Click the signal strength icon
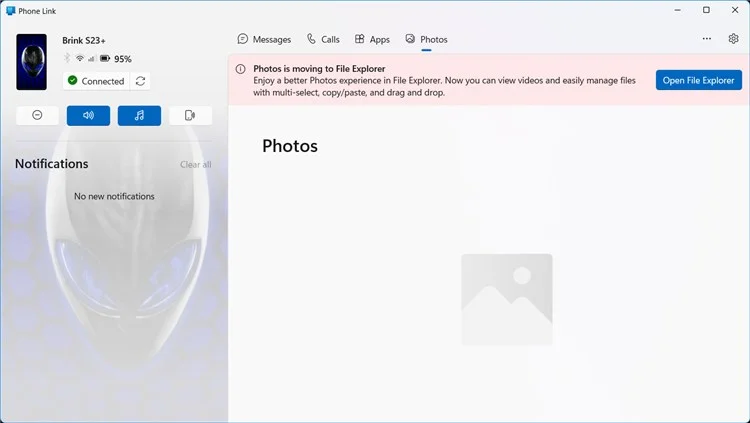 (91, 59)
